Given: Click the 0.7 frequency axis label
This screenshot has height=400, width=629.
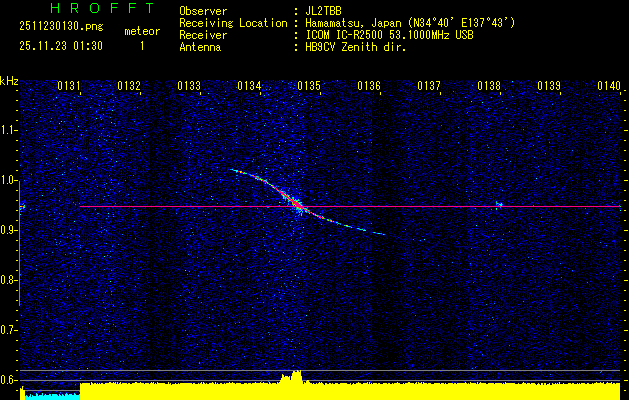Looking at the screenshot, I should [9, 329].
